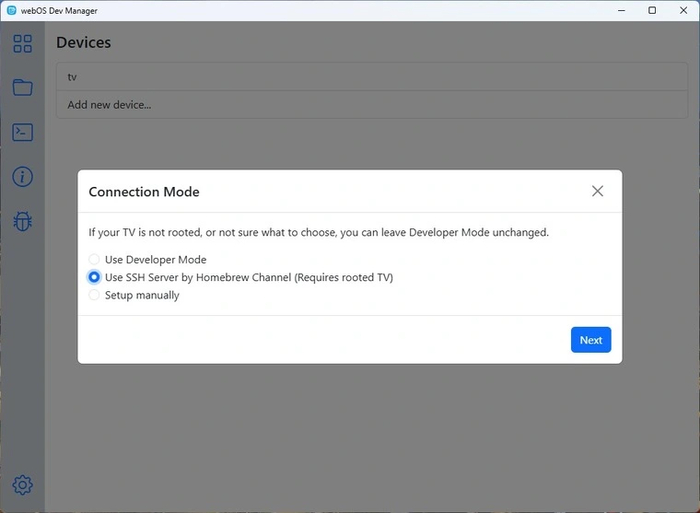Screen dimensions: 700x513
Task: Click Add new device... in the list
Action: [x=109, y=104]
